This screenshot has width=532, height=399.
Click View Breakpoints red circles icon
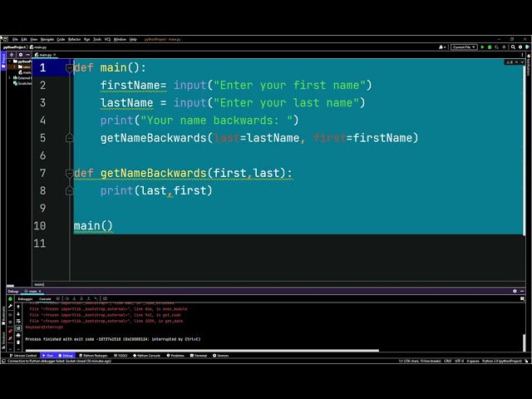(x=10, y=331)
